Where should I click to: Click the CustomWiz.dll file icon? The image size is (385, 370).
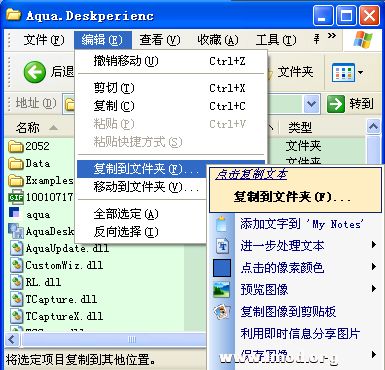tap(16, 265)
